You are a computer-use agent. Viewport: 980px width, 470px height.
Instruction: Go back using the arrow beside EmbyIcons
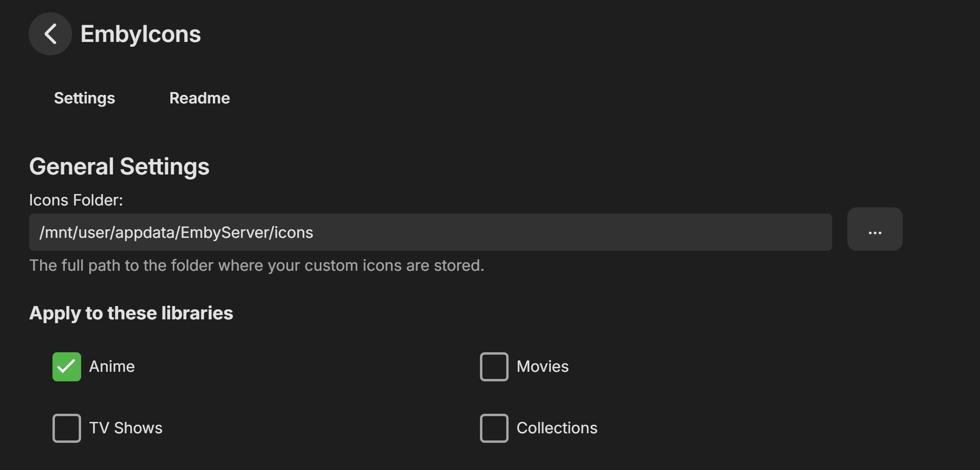pyautogui.click(x=50, y=34)
